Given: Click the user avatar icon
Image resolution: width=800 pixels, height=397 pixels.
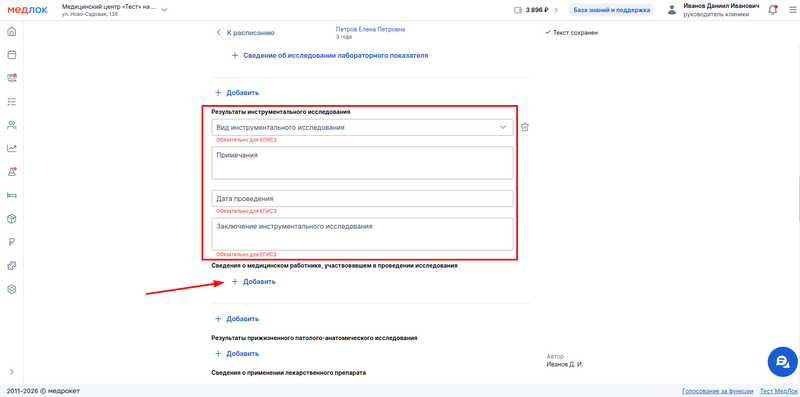Looking at the screenshot, I should tap(672, 10).
